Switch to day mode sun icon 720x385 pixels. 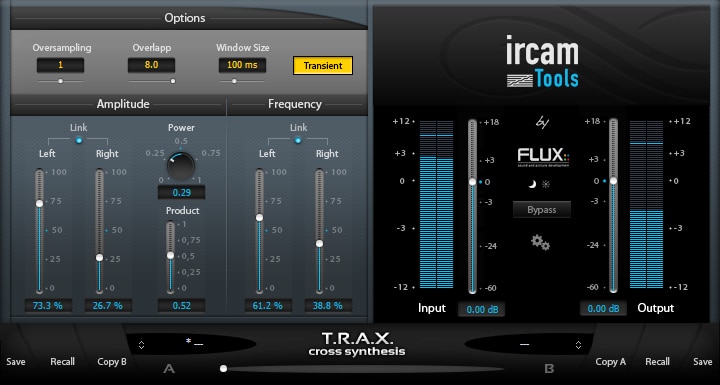pos(546,185)
